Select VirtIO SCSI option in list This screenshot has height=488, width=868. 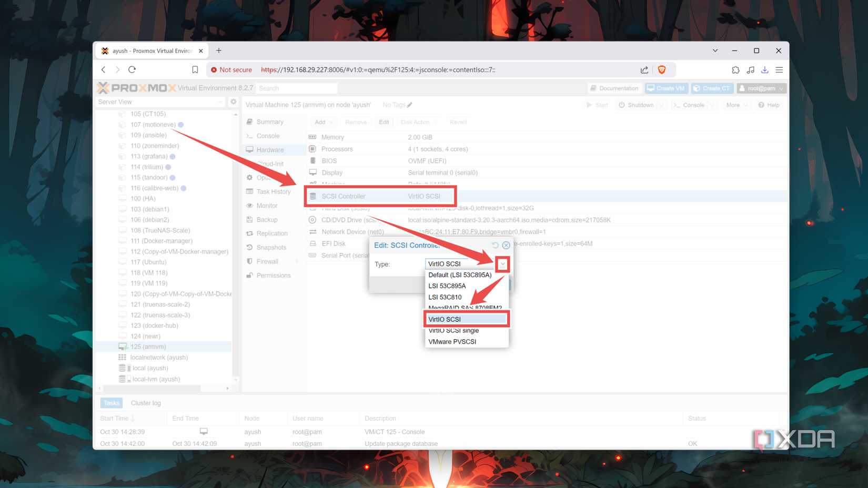(x=467, y=319)
